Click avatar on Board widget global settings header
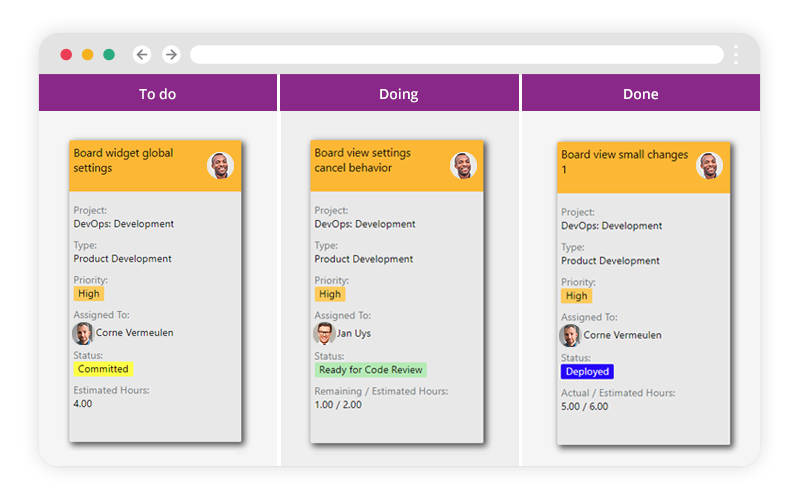This screenshot has height=500, width=800. coord(220,165)
